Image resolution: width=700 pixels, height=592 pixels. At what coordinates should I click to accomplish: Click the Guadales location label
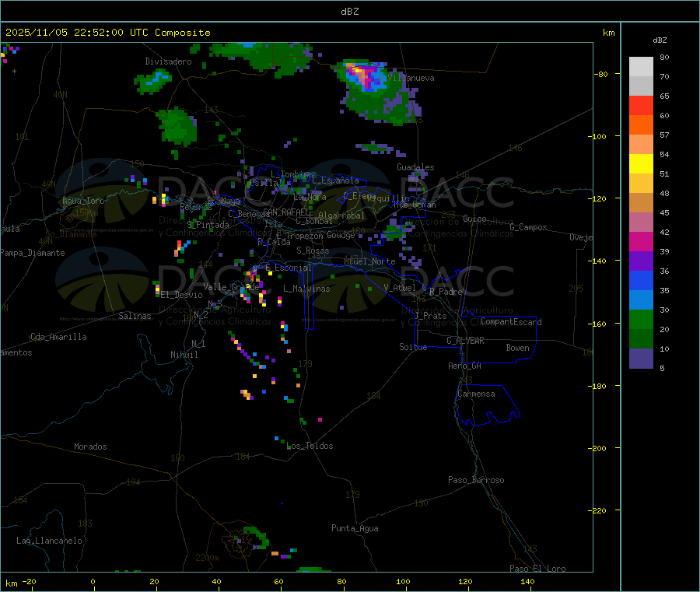click(415, 167)
